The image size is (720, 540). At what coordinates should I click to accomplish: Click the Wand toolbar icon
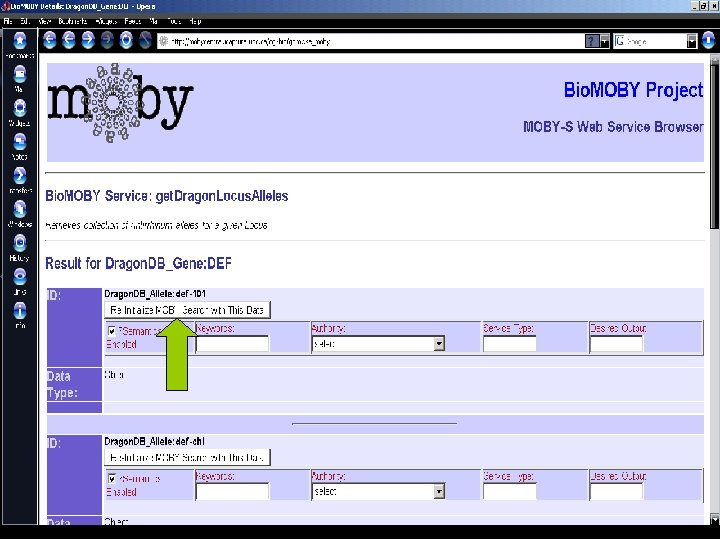pos(145,40)
